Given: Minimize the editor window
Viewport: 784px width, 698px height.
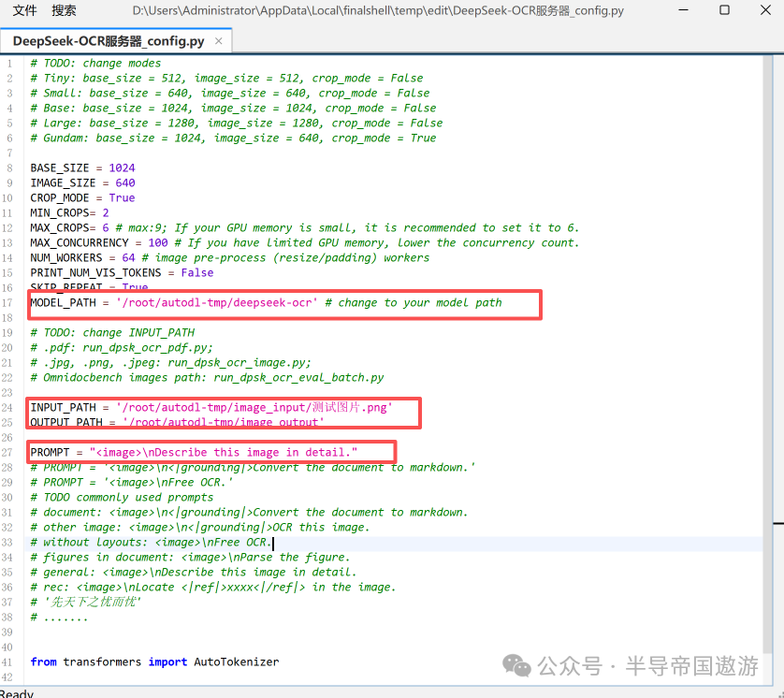Looking at the screenshot, I should (684, 10).
